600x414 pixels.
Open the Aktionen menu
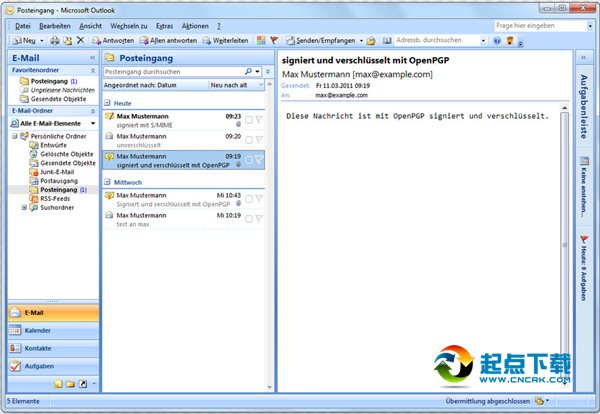195,26
